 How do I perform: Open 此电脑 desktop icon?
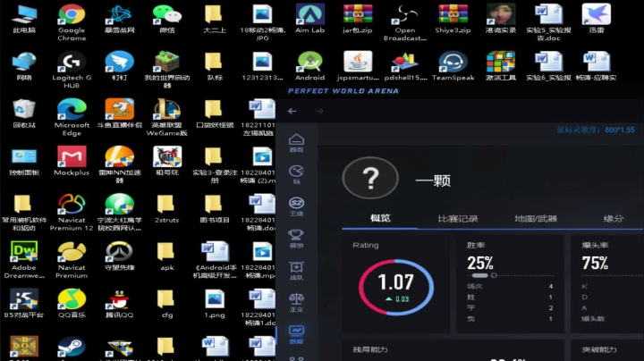tap(24, 19)
